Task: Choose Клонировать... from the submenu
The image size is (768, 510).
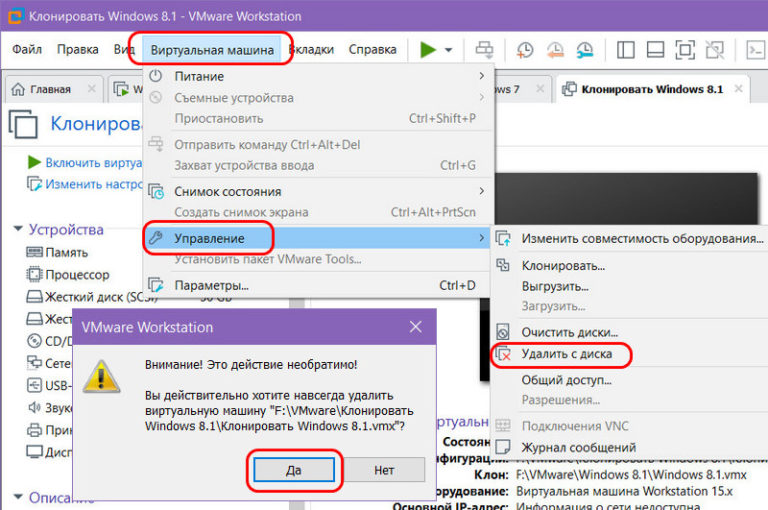Action: point(563,266)
